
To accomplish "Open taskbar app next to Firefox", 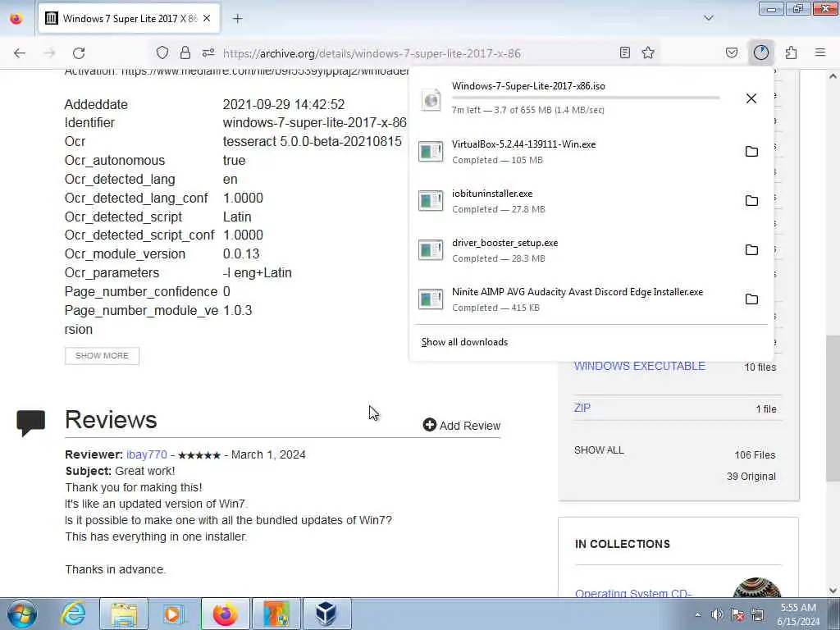I will coord(276,614).
